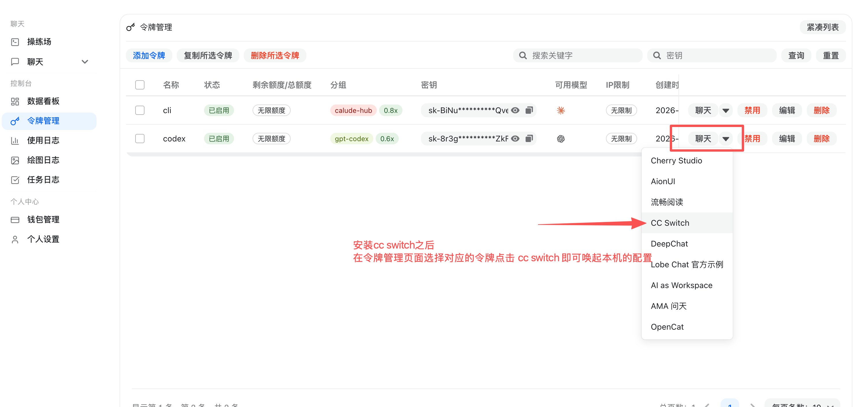The width and height of the screenshot is (868, 407).
Task: Select OpenCat menu entry
Action: click(x=687, y=327)
